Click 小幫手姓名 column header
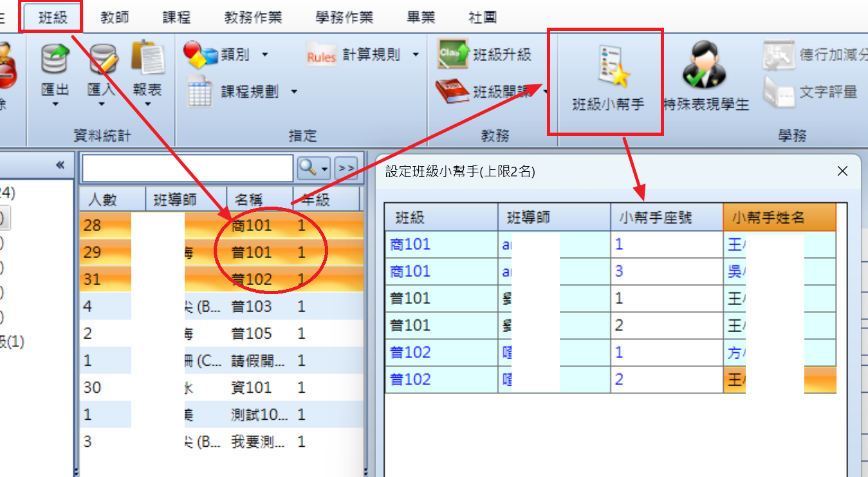 (780, 218)
